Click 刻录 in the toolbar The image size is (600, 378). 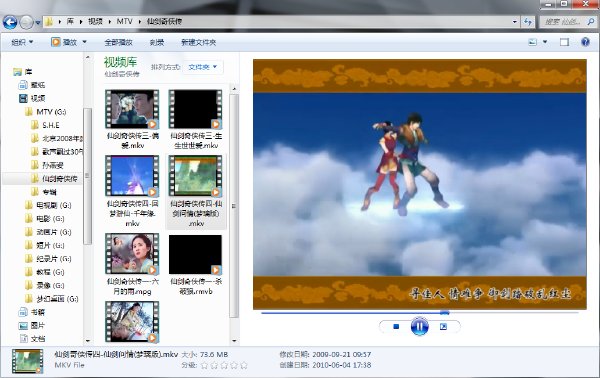coord(157,42)
